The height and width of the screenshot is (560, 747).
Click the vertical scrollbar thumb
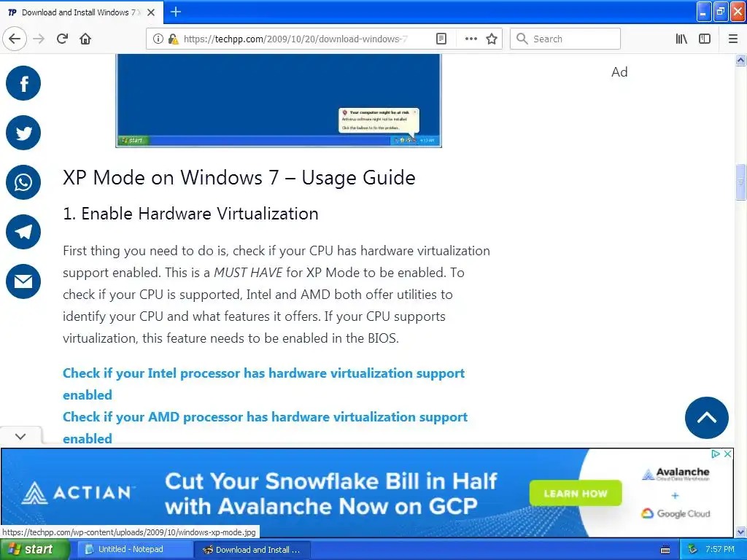coord(740,182)
